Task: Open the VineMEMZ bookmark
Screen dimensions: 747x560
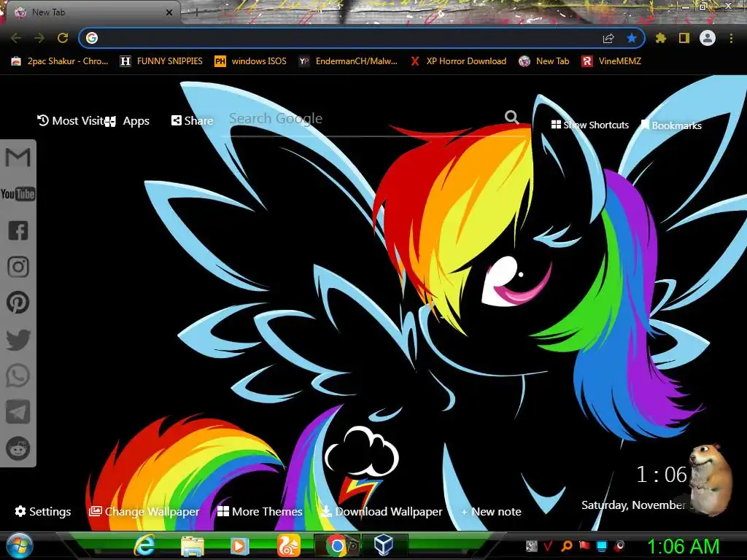Action: (612, 61)
